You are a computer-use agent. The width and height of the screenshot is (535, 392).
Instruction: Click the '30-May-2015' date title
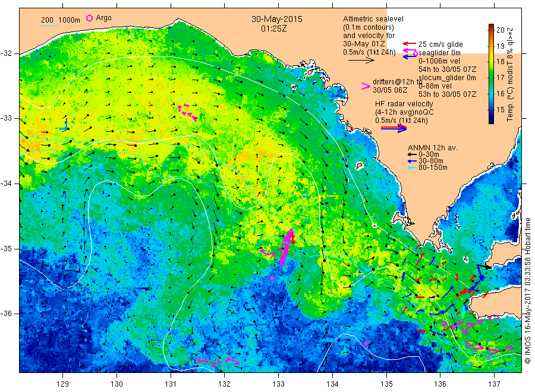pyautogui.click(x=276, y=19)
